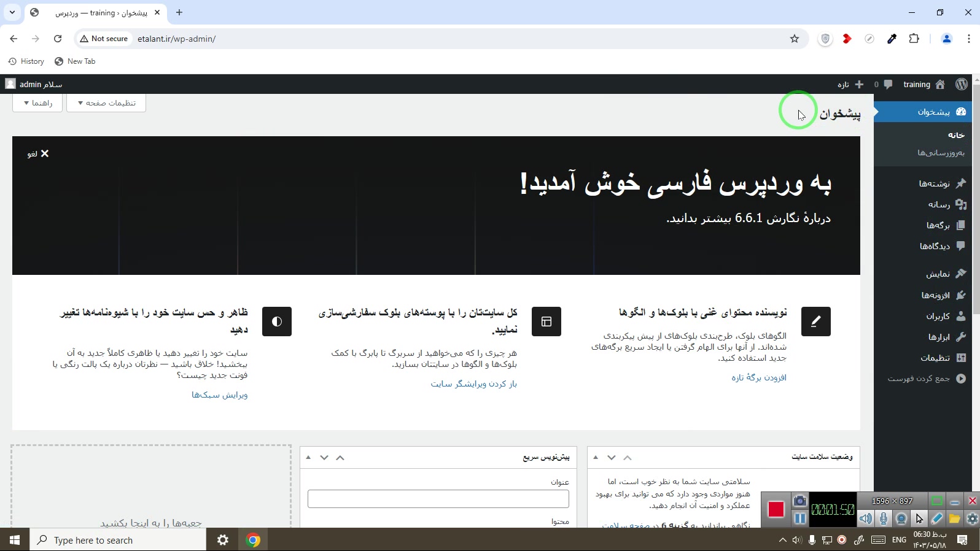Reload the page
This screenshot has height=551, width=980.
(58, 39)
